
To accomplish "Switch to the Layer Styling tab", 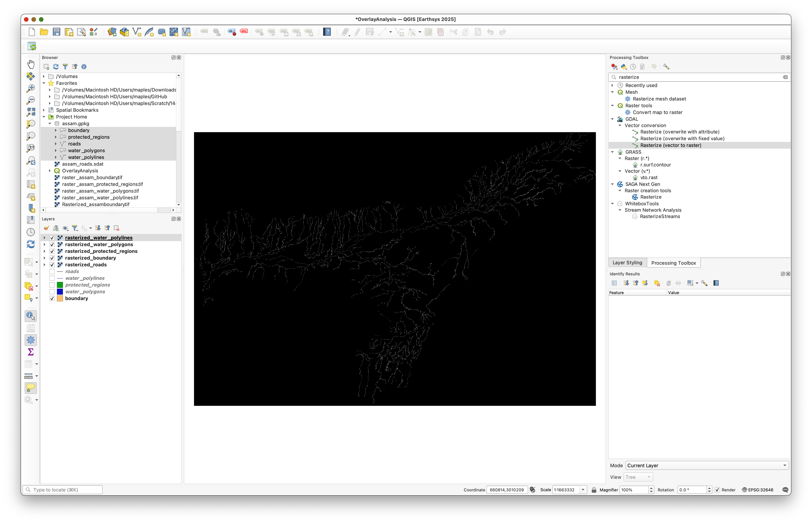I will pyautogui.click(x=627, y=262).
